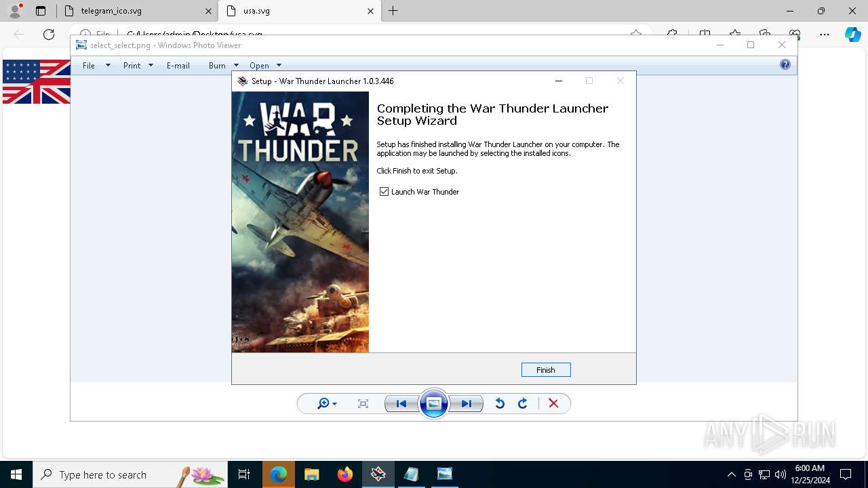Click the Photo Viewer help icon
Image resolution: width=868 pixels, height=488 pixels.
click(x=785, y=65)
